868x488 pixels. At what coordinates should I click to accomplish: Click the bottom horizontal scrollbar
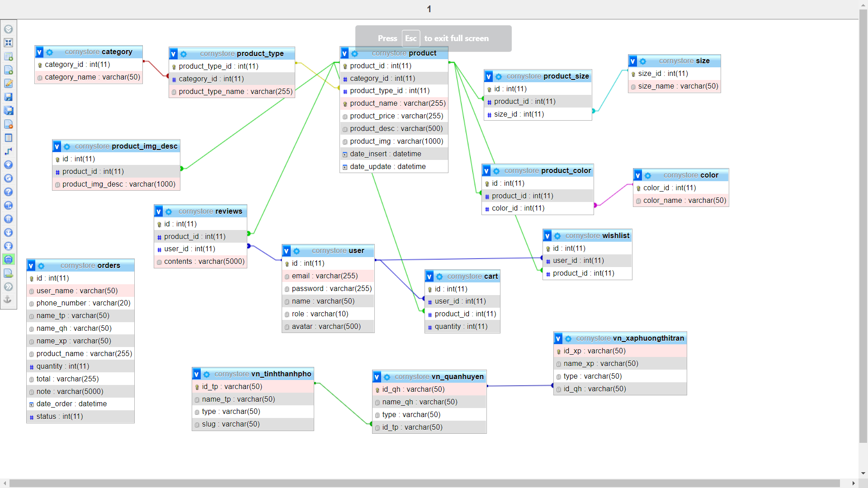pos(434,483)
